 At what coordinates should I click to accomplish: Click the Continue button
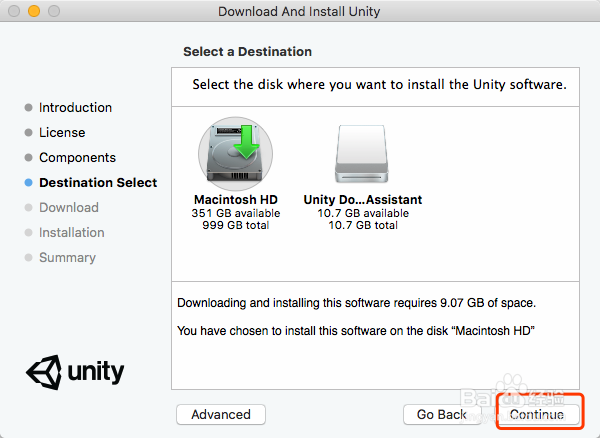click(x=537, y=414)
